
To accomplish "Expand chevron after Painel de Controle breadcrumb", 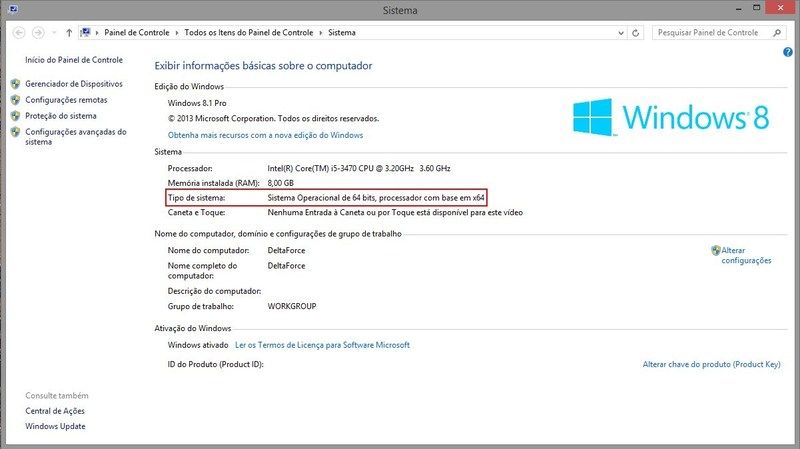I will point(177,33).
